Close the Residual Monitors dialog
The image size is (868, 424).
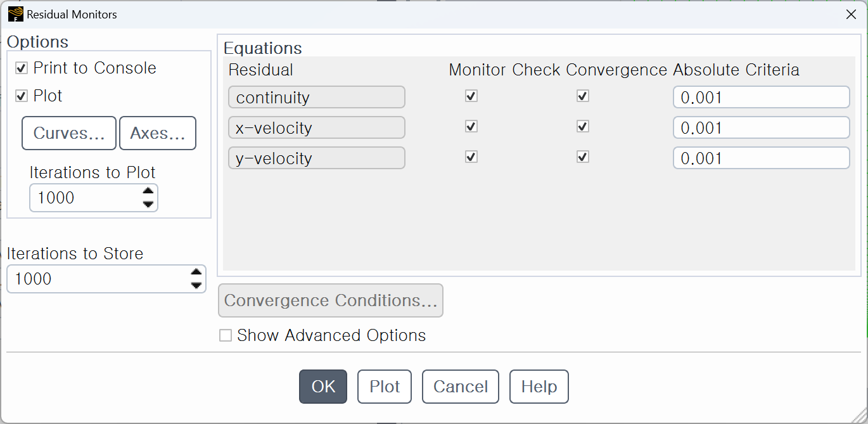click(851, 14)
